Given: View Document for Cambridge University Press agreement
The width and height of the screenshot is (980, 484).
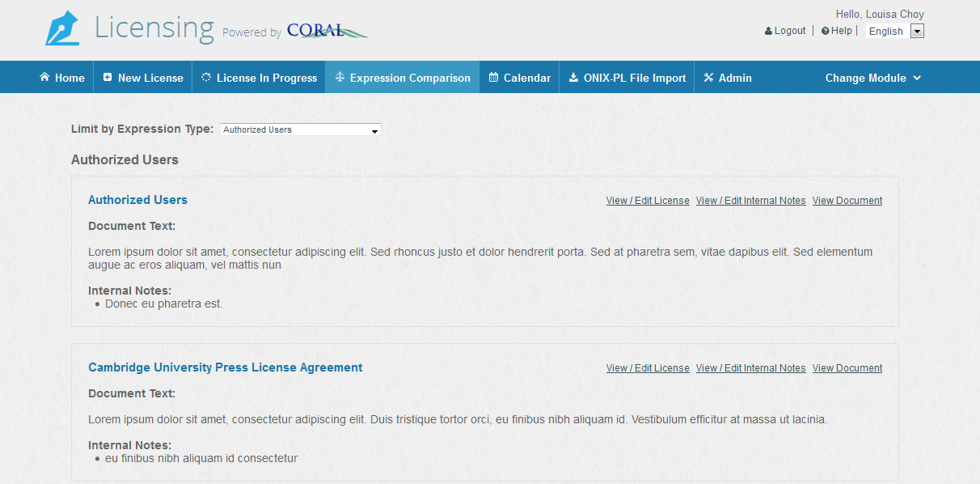Looking at the screenshot, I should tap(847, 368).
